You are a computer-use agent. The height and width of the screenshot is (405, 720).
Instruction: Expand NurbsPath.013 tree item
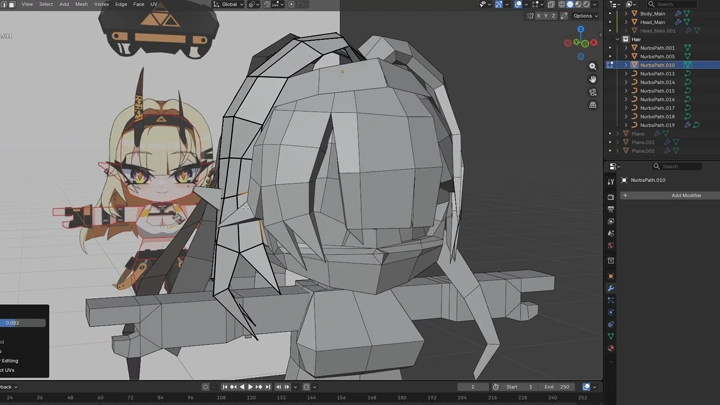point(626,73)
